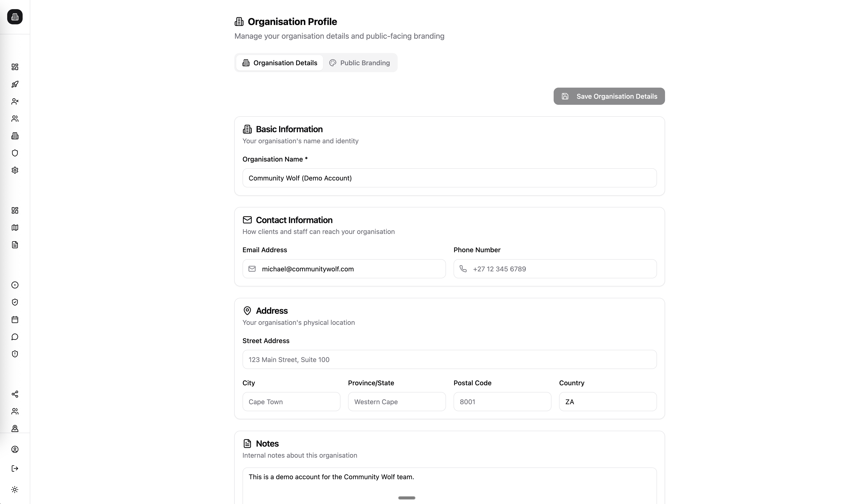Click the shield-alert icon in the sidebar
868x504 pixels.
pyautogui.click(x=15, y=354)
